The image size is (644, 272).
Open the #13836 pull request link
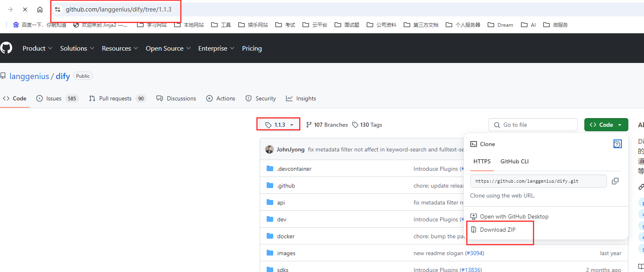tap(470, 270)
